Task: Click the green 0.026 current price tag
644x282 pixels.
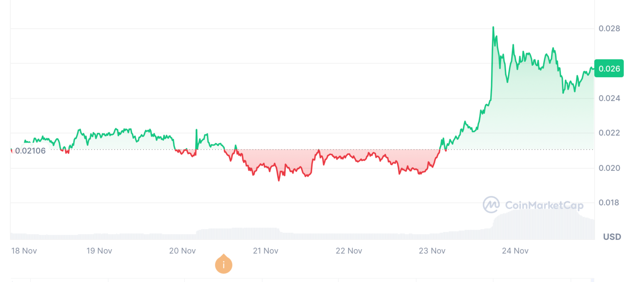Action: pyautogui.click(x=609, y=68)
